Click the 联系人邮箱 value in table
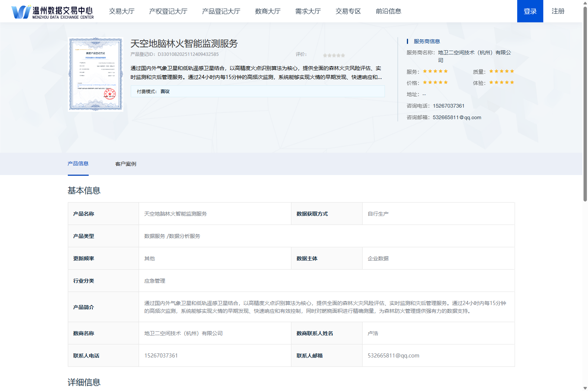This screenshot has width=588, height=391. [x=393, y=356]
